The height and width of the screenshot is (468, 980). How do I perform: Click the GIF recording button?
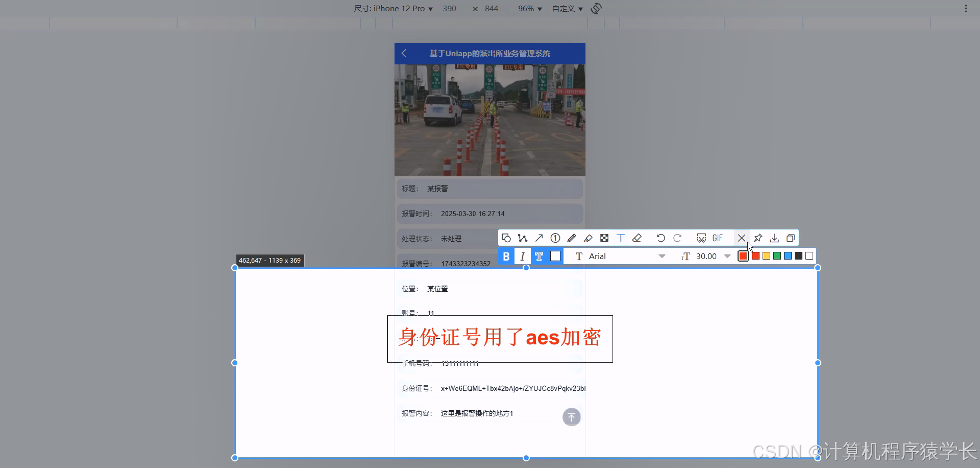(x=717, y=238)
